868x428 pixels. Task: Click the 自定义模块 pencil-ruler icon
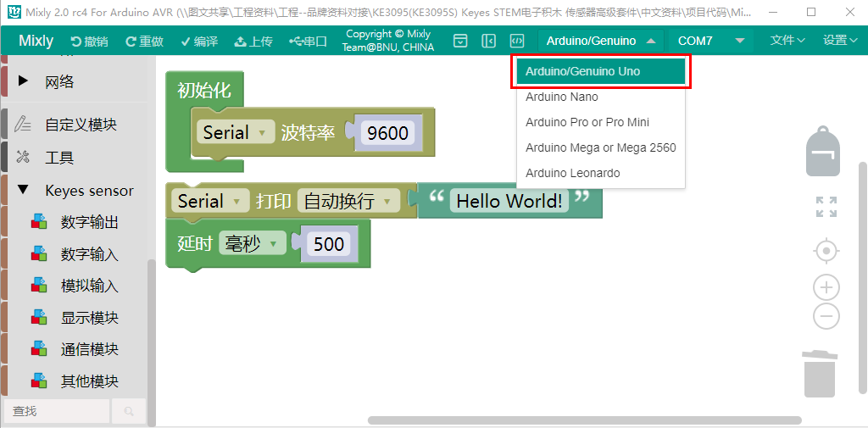click(x=23, y=124)
